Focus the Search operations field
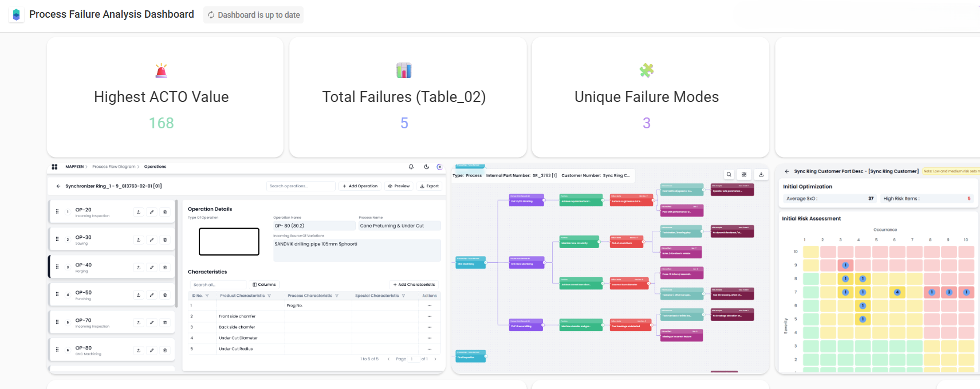The width and height of the screenshot is (980, 389). tap(301, 186)
